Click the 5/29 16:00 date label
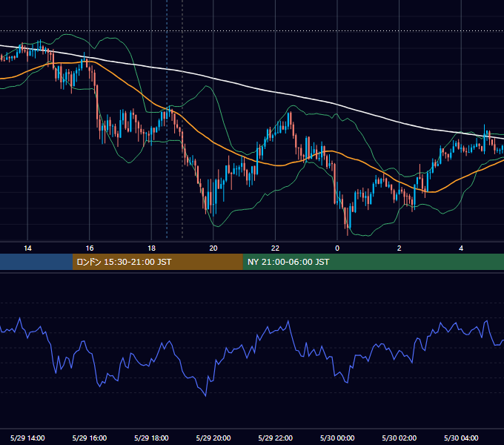This screenshot has height=445, width=504. point(90,438)
